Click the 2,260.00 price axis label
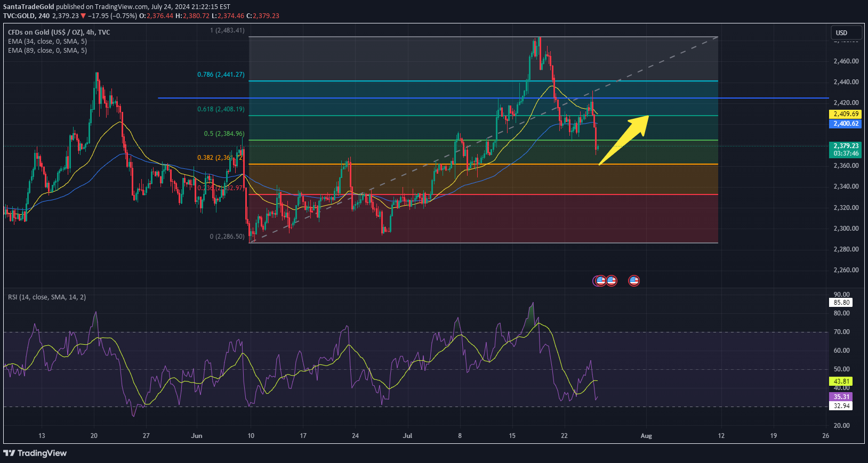 click(846, 270)
